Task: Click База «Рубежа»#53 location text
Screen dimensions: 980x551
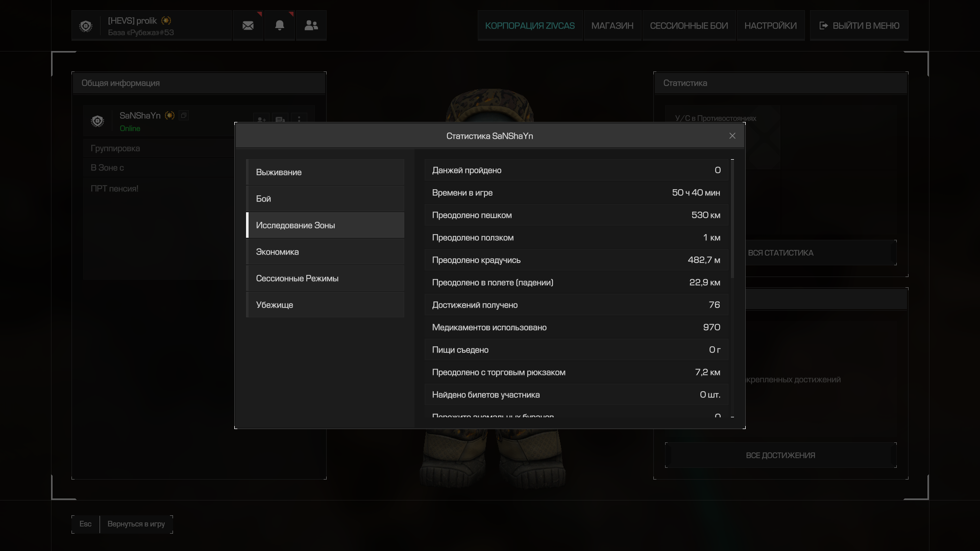Action: tap(141, 33)
